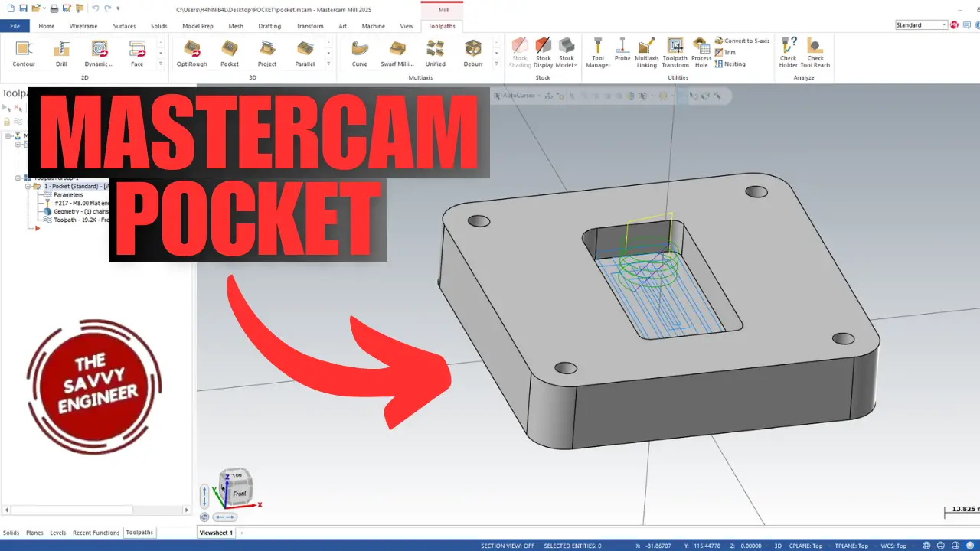Select the Face toolpath icon
The height and width of the screenshot is (551, 980).
137,53
